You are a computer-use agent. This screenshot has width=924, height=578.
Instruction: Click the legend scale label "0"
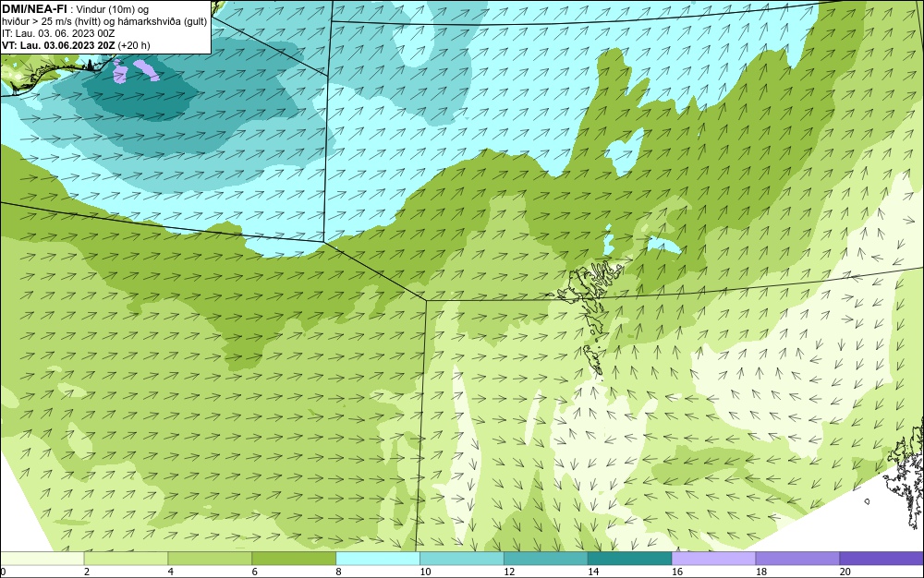coord(3,572)
